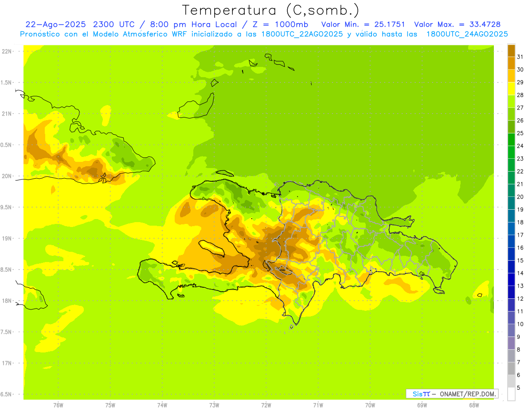Screen dimensions: 532x411
Task: Click the latitude label '20N'
Action: click(x=7, y=176)
